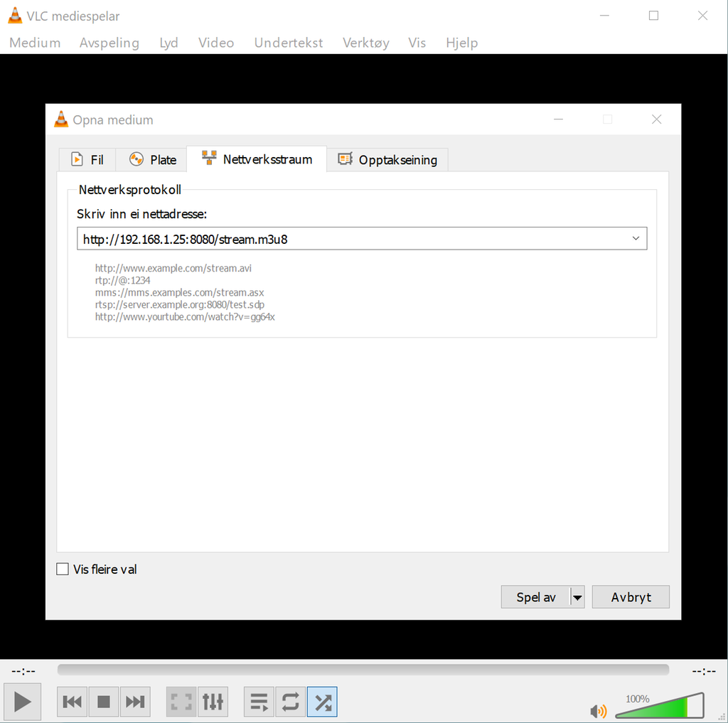
Task: Toggle fullscreen video mode icon
Action: click(x=181, y=701)
